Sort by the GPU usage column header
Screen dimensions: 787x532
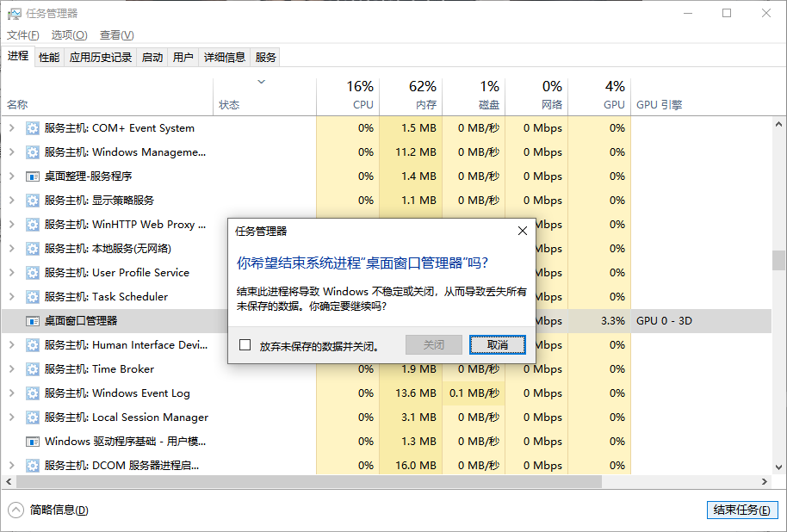click(x=599, y=96)
